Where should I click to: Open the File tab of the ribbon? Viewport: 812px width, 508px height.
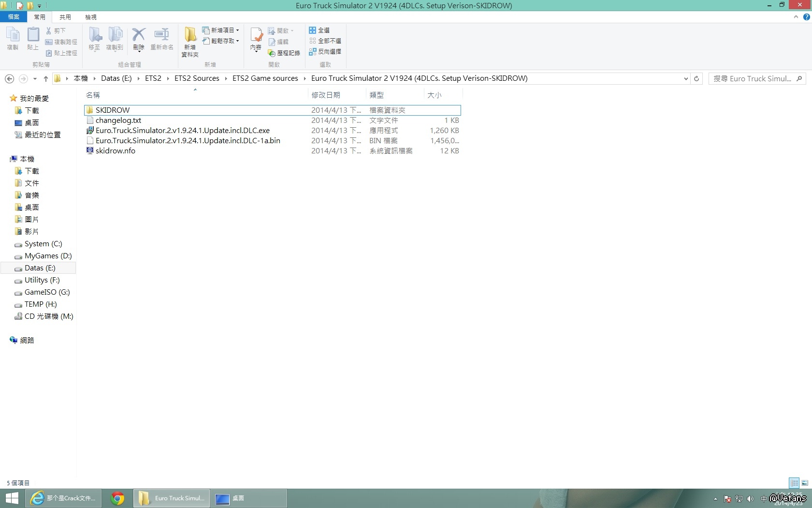point(14,17)
